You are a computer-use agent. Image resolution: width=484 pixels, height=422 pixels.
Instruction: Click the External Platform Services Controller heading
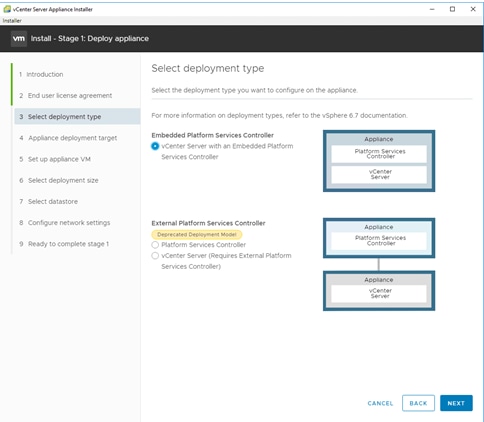click(208, 223)
